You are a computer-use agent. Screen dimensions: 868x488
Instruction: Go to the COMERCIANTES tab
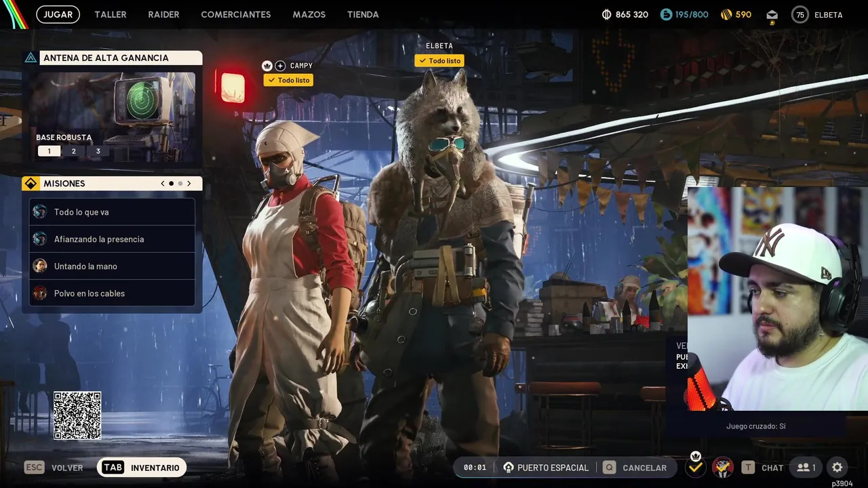pyautogui.click(x=236, y=14)
